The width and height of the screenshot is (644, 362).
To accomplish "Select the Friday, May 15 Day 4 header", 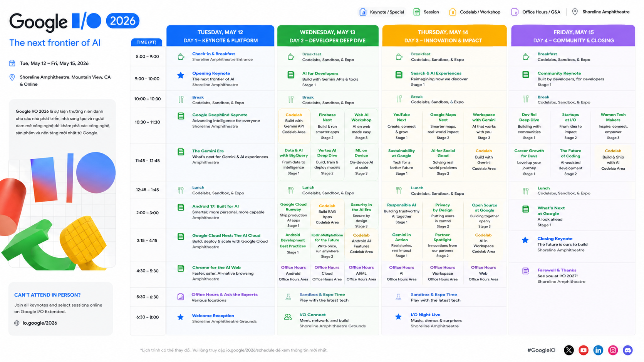I will pyautogui.click(x=574, y=36).
